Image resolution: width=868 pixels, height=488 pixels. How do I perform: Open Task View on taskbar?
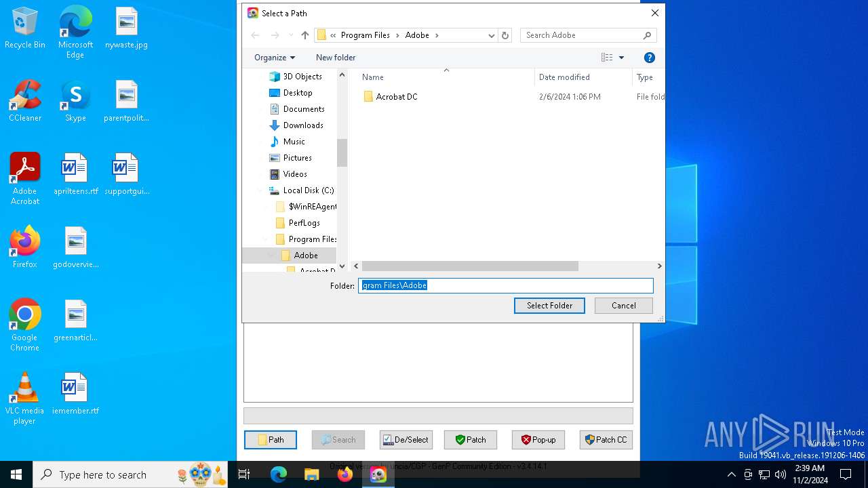(x=245, y=474)
